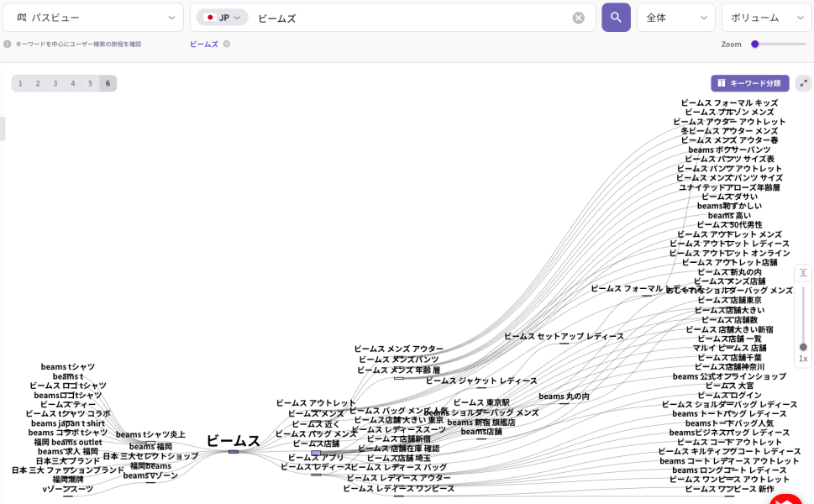Click the マルイ ビームス 店舗 node
The height and width of the screenshot is (504, 814).
point(729,348)
